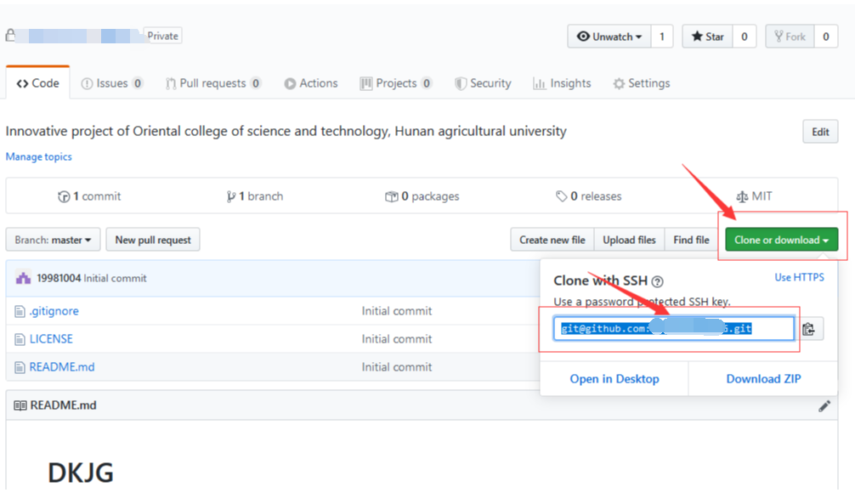Click Create new file
This screenshot has width=855, height=504.
pyautogui.click(x=552, y=240)
